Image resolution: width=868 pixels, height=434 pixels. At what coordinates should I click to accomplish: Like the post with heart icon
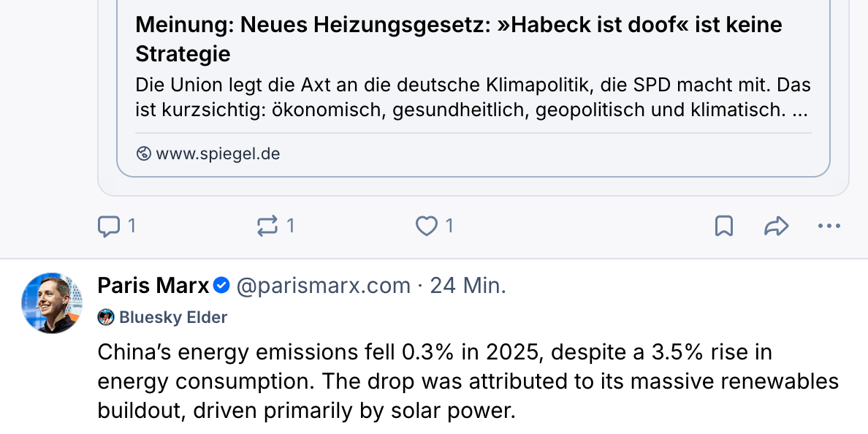(x=426, y=226)
